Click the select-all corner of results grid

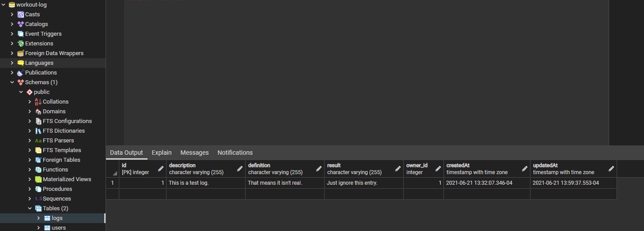[113, 169]
